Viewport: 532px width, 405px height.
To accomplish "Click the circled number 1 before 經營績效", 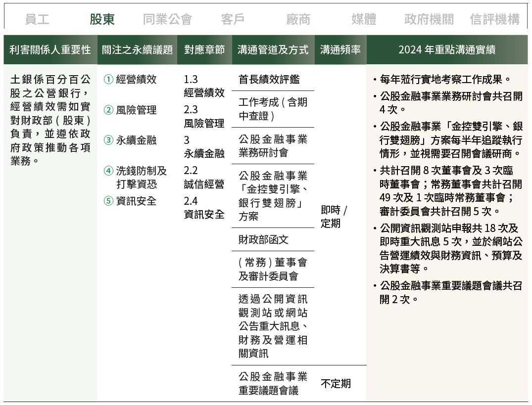I will coord(108,80).
